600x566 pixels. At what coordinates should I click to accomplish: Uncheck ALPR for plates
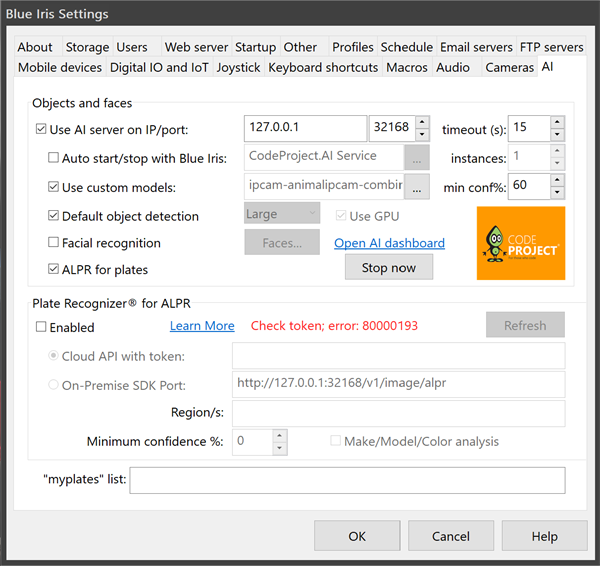pyautogui.click(x=53, y=269)
